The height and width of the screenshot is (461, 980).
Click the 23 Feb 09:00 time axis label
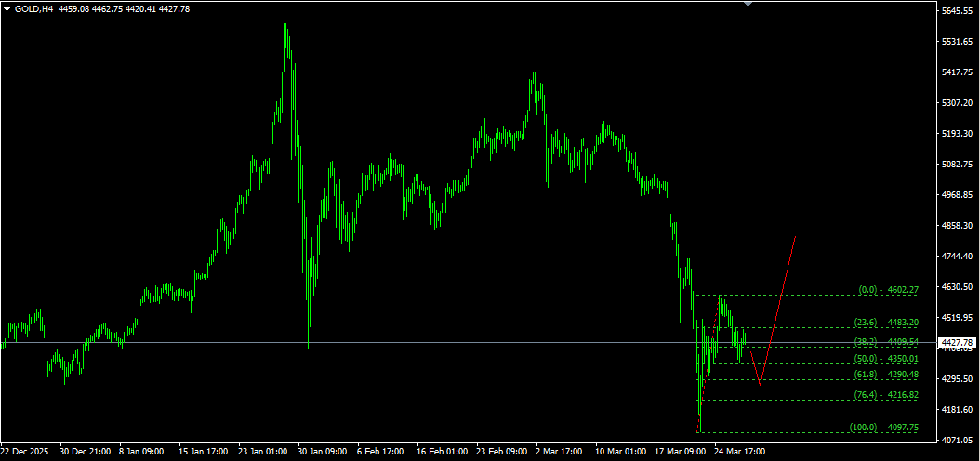[x=501, y=451]
